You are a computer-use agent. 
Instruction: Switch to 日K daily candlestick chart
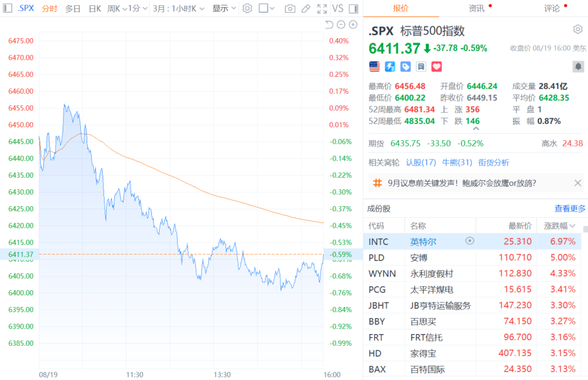[95, 8]
